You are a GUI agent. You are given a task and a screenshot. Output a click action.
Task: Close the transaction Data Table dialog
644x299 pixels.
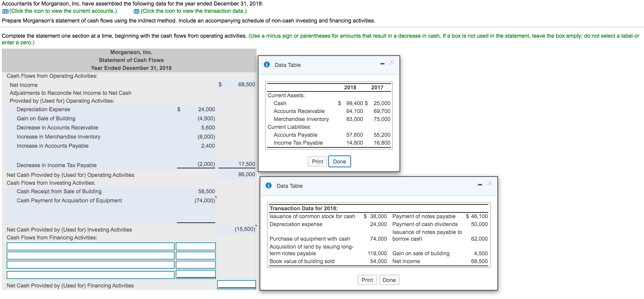tap(490, 183)
